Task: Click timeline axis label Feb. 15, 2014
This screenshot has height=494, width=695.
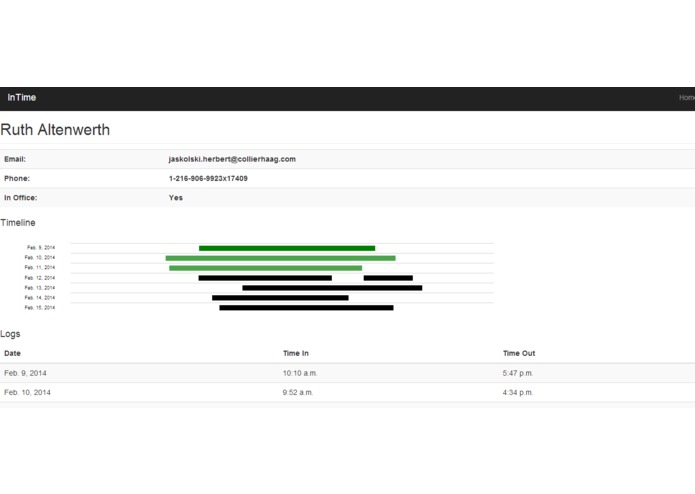Action: [40, 307]
